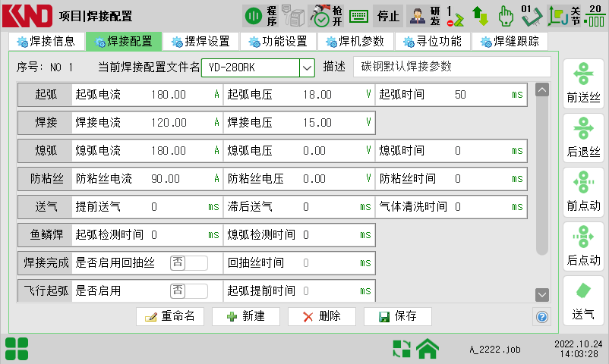
Task: Click the 后退丝 wire retract icon
Action: click(x=583, y=138)
